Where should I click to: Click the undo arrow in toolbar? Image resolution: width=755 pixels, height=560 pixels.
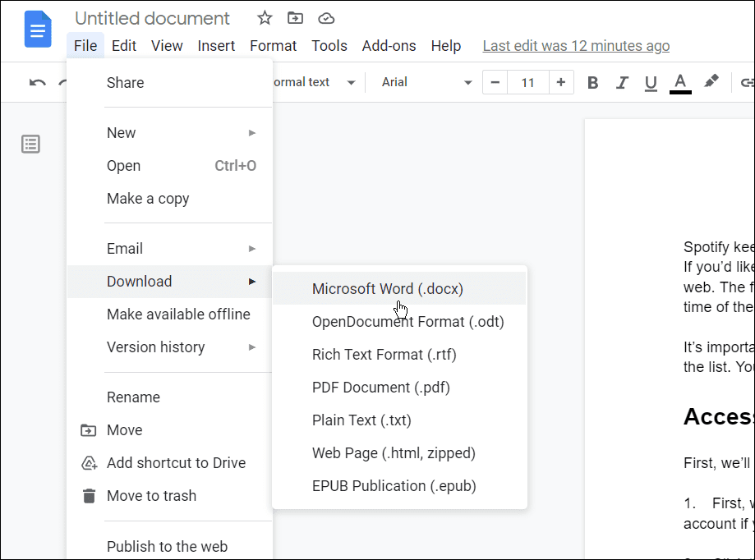coord(38,82)
